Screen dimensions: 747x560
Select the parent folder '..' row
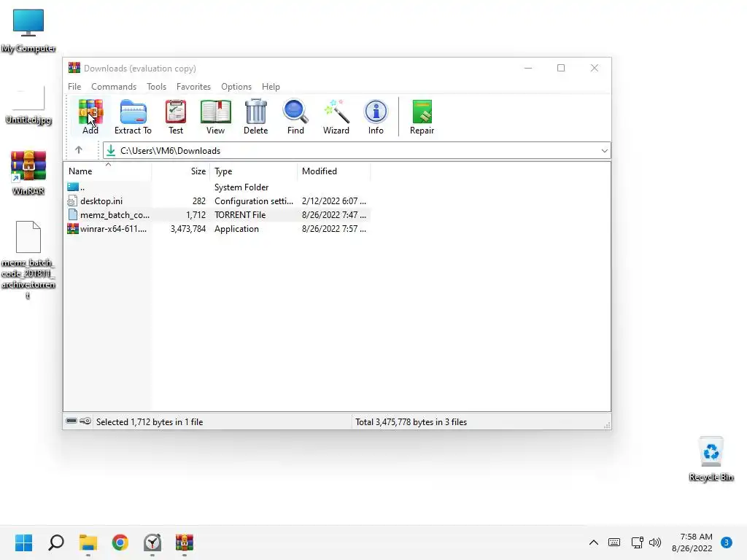tap(217, 187)
